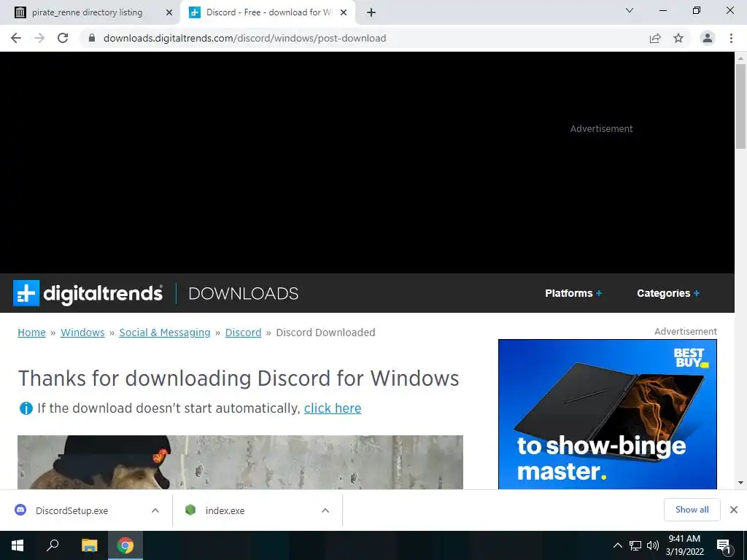Image resolution: width=747 pixels, height=560 pixels.
Task: Open the DOWNLOADS section header link
Action: 244,293
